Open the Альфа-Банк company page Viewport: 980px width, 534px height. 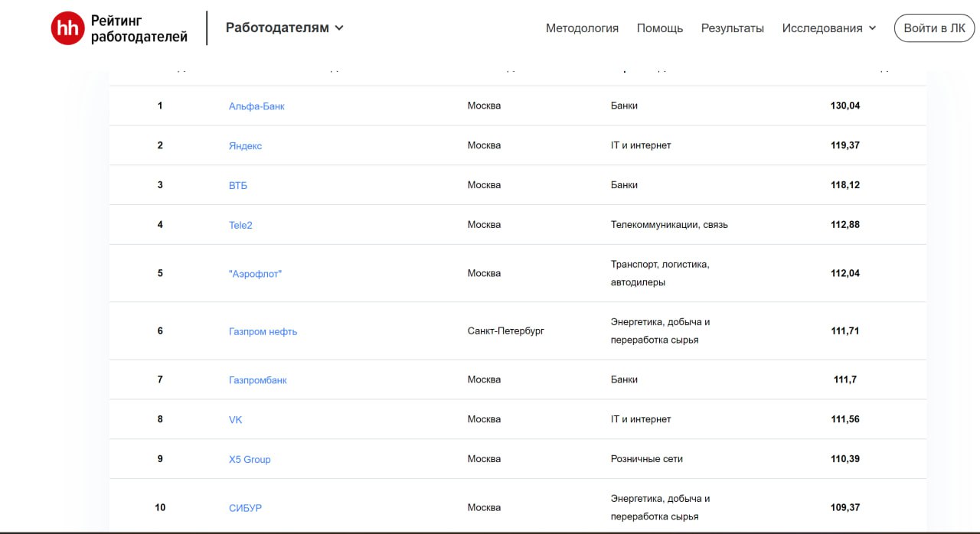(257, 106)
